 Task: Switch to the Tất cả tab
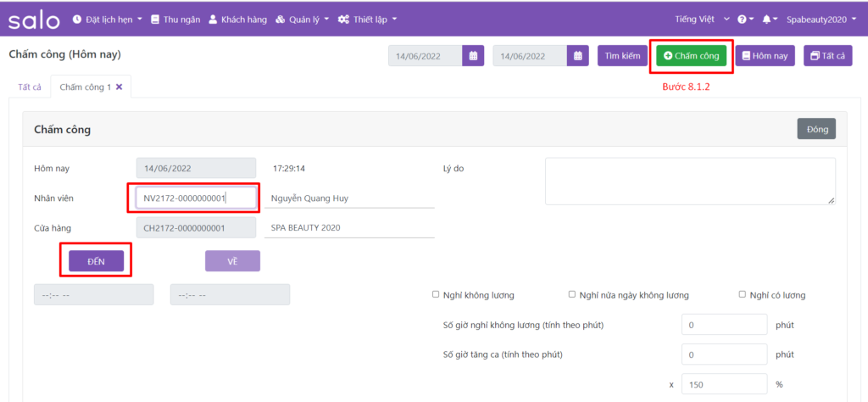(30, 87)
